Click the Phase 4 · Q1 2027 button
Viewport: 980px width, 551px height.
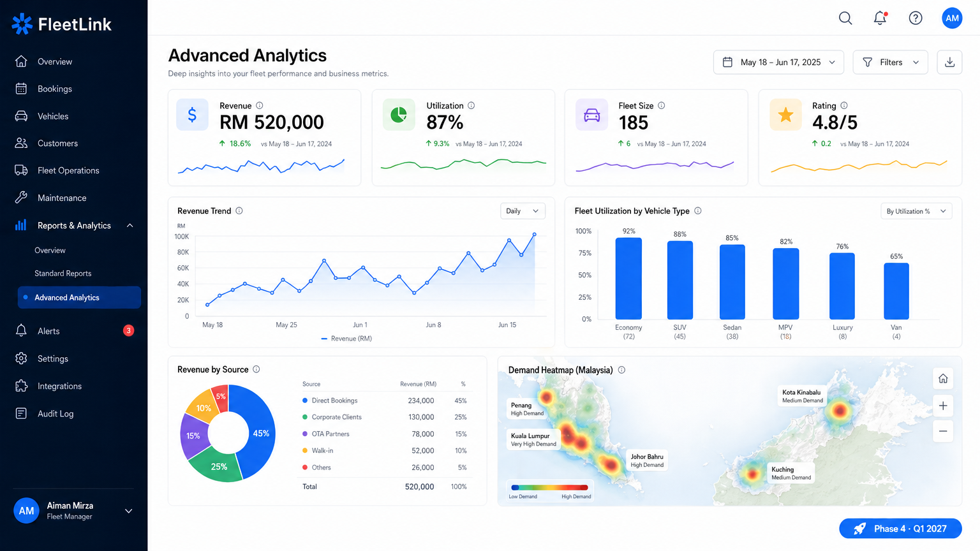coord(900,529)
